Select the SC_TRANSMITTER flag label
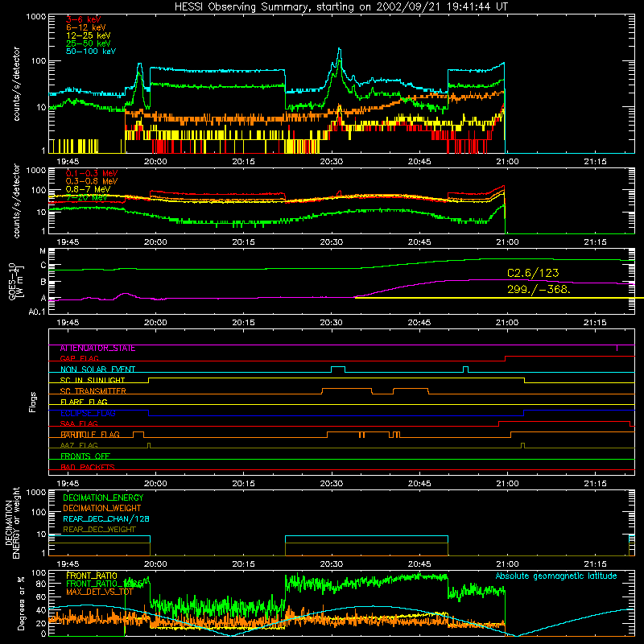Screen dimensions: 644x644 (x=93, y=391)
